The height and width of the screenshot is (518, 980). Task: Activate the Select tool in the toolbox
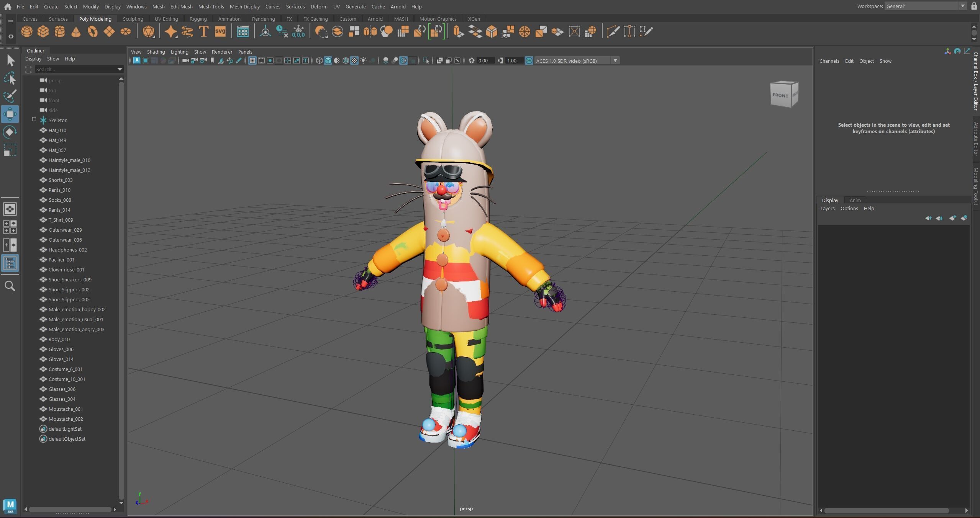tap(10, 60)
